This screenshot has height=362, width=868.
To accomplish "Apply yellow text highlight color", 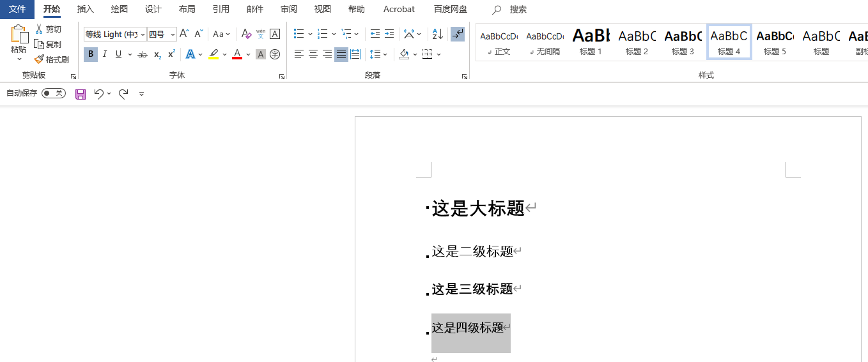I will pyautogui.click(x=213, y=54).
